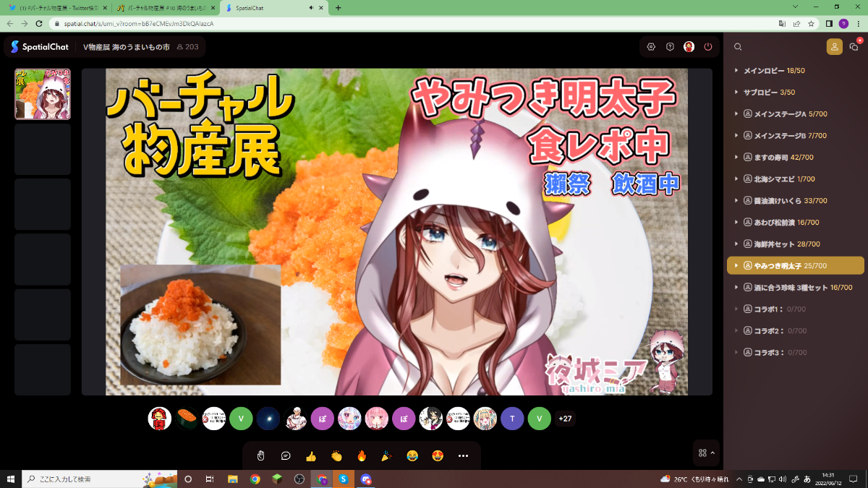Switch to the Twitter search browser tab
Image resolution: width=868 pixels, height=488 pixels.
coord(56,8)
